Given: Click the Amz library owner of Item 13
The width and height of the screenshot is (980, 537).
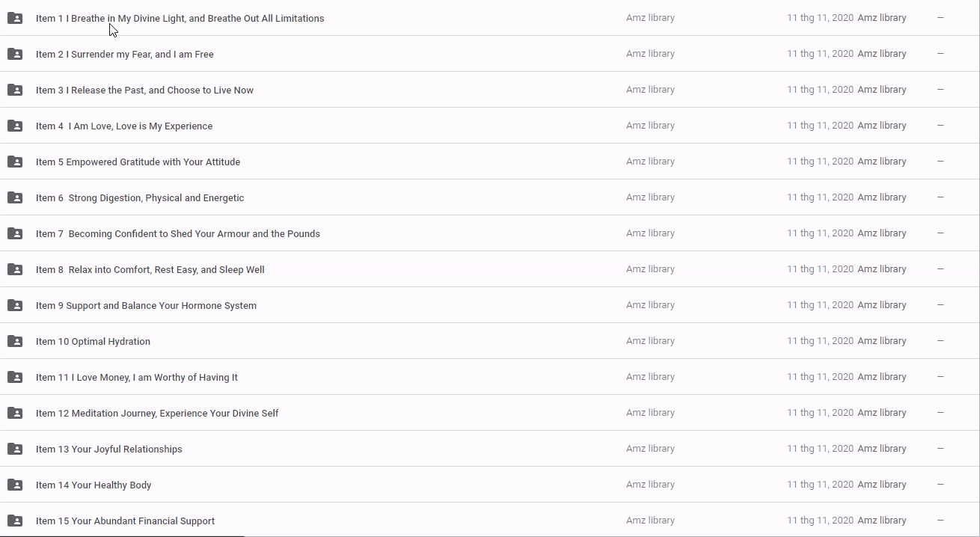Looking at the screenshot, I should [x=650, y=449].
